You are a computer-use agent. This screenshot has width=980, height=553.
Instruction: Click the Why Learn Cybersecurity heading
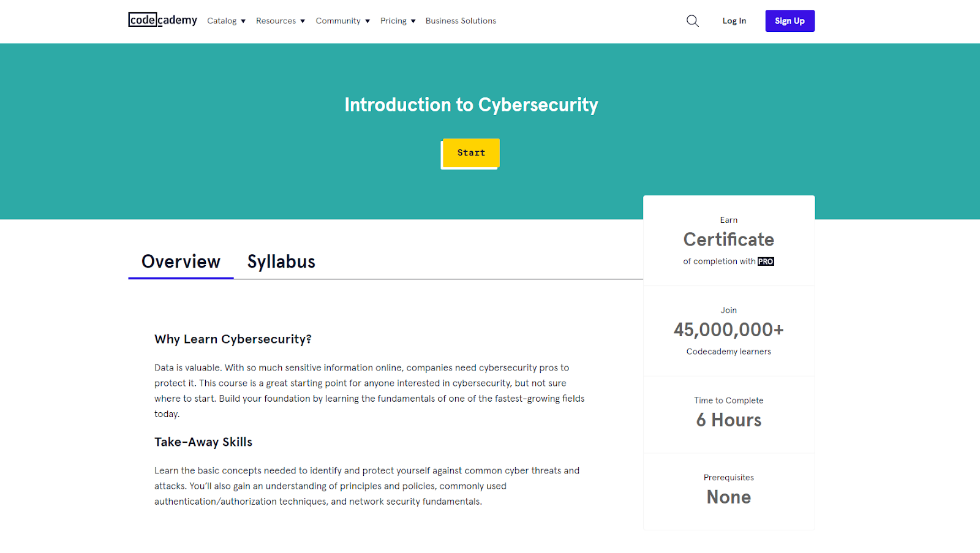click(233, 339)
